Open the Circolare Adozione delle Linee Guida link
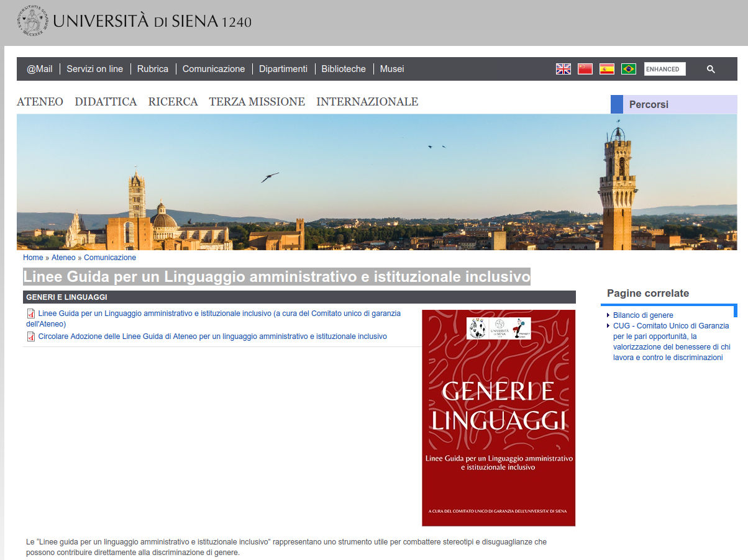 coord(211,336)
